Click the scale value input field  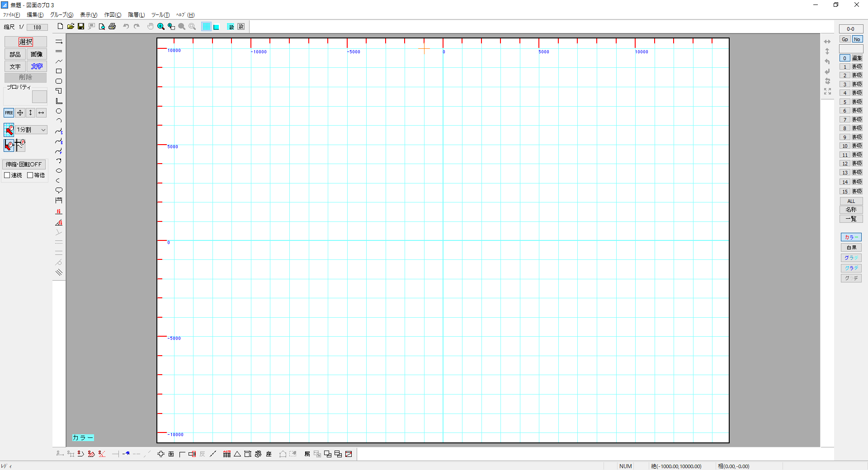point(37,28)
